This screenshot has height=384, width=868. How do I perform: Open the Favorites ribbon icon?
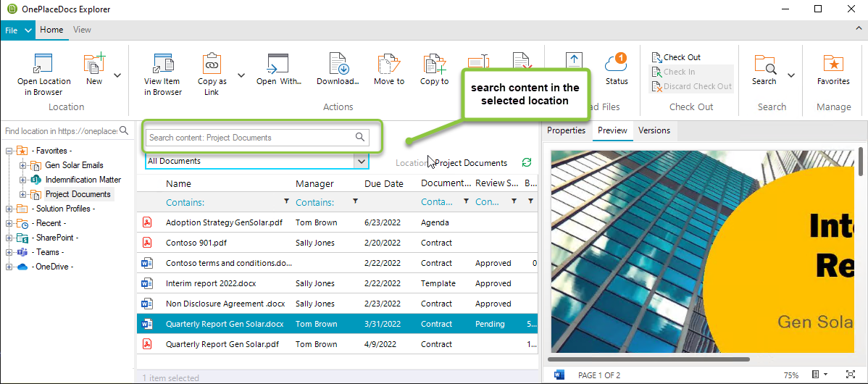pyautogui.click(x=833, y=64)
